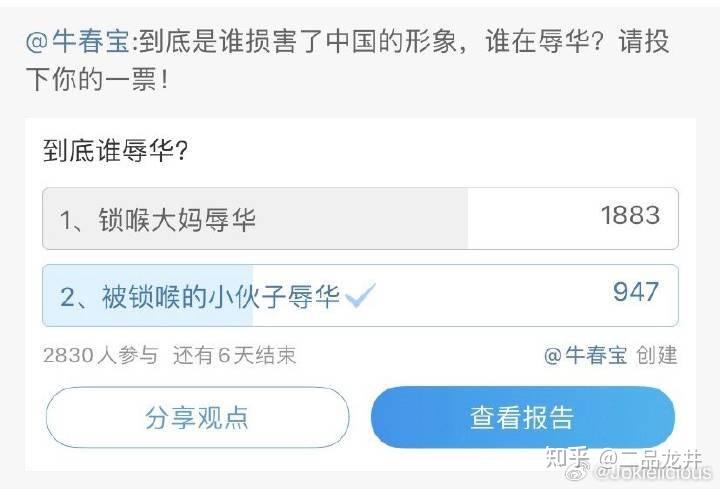
Task: Click the 还有6天结束 remaining time text
Action: tap(235, 355)
